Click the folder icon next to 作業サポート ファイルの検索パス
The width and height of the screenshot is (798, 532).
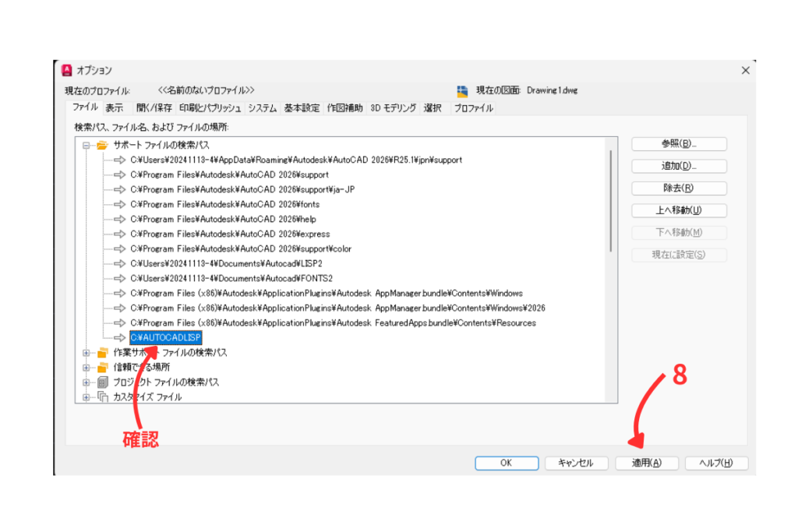pos(101,353)
